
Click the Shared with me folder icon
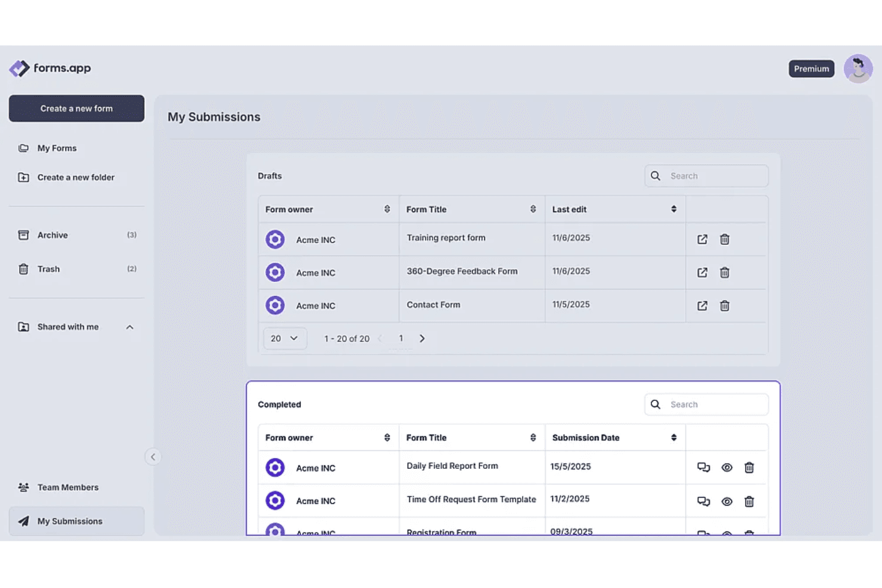[x=23, y=327]
